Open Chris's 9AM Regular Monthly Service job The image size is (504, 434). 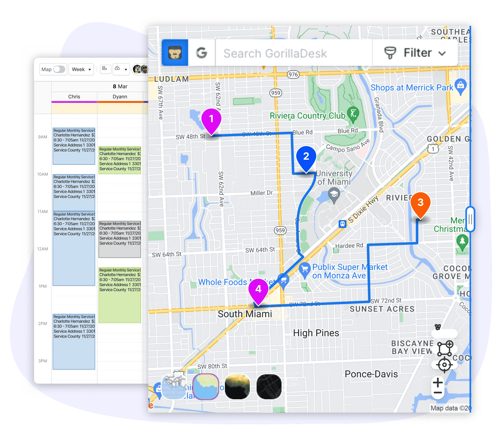[x=74, y=146]
